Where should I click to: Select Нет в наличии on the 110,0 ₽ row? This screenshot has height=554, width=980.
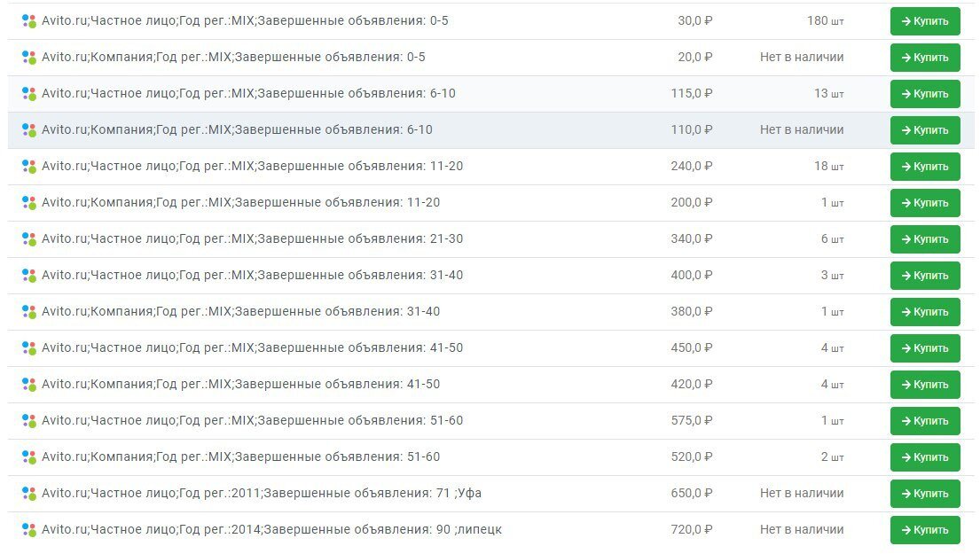(802, 129)
